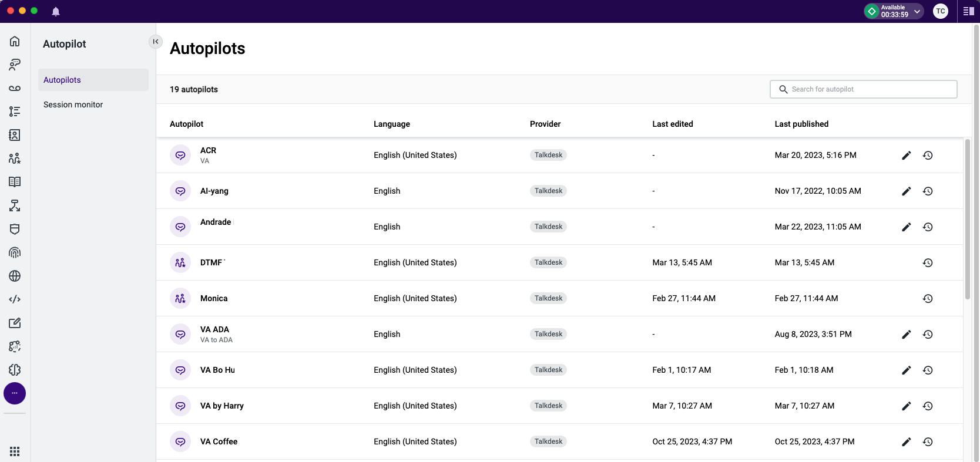Image resolution: width=980 pixels, height=462 pixels.
Task: Open the code brackets icon in sidebar
Action: coord(15,299)
